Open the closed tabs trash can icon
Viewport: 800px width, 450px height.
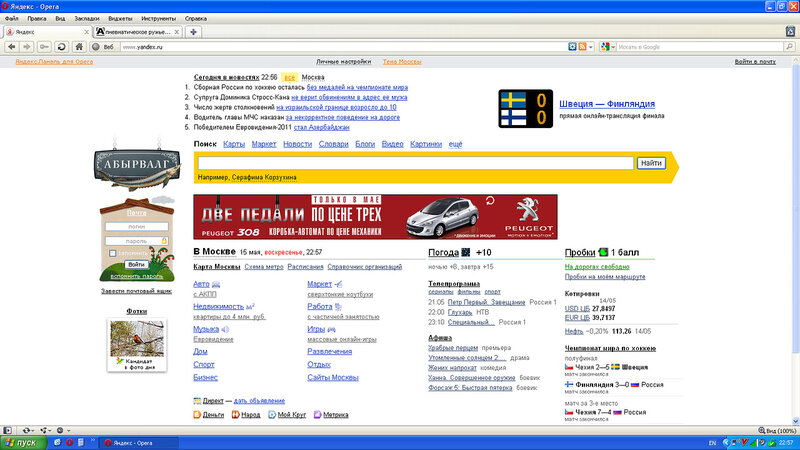[790, 32]
